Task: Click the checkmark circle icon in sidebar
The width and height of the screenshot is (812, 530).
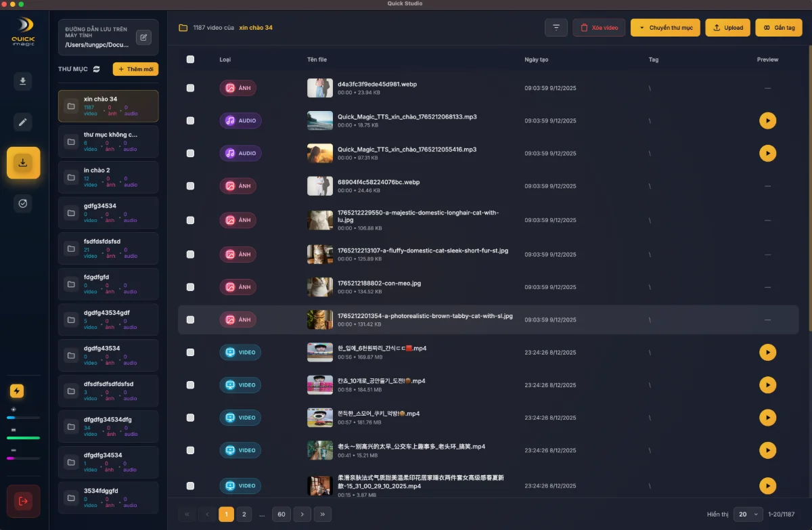Action: (x=23, y=203)
